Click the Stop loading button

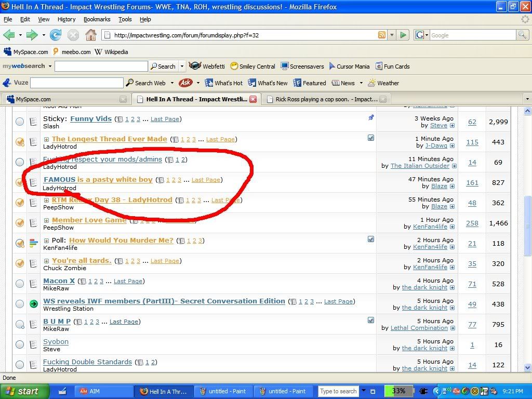coord(73,35)
